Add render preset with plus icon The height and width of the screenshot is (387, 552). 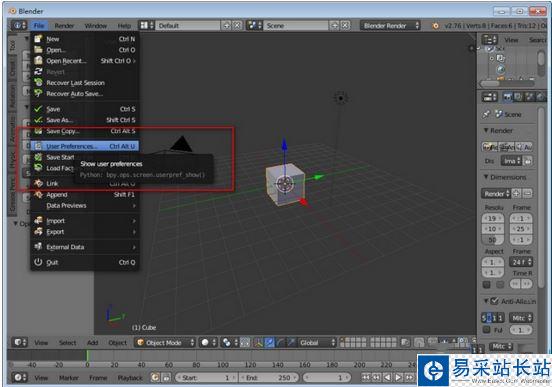coord(516,193)
